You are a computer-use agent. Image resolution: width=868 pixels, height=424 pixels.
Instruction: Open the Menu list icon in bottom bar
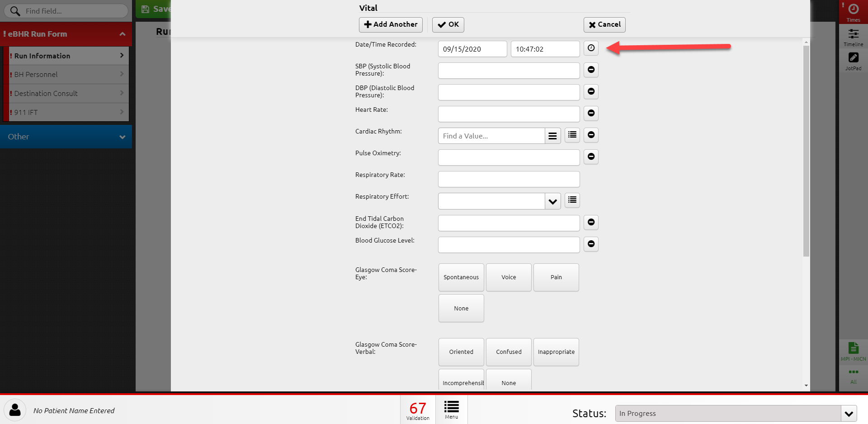(451, 410)
